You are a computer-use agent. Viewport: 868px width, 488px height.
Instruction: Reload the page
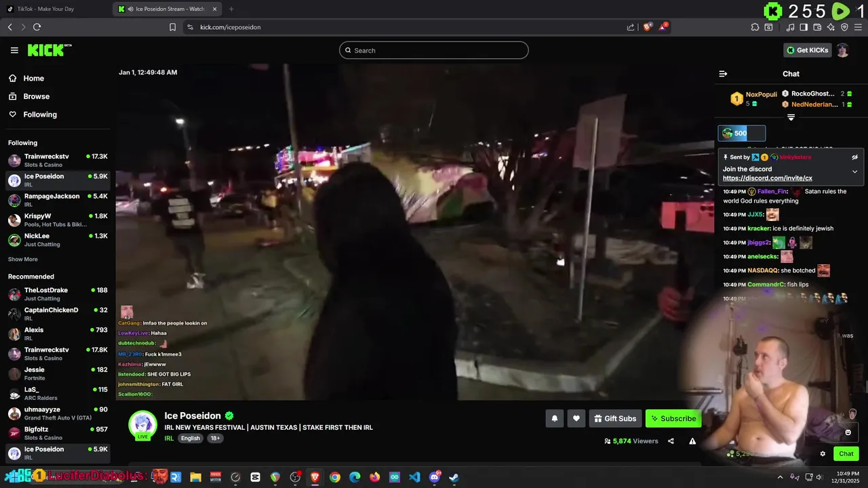pos(37,27)
